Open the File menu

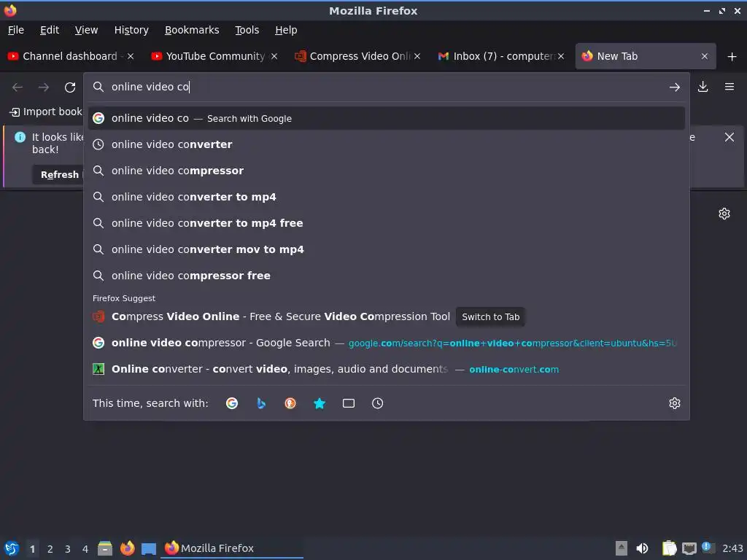[x=16, y=30]
